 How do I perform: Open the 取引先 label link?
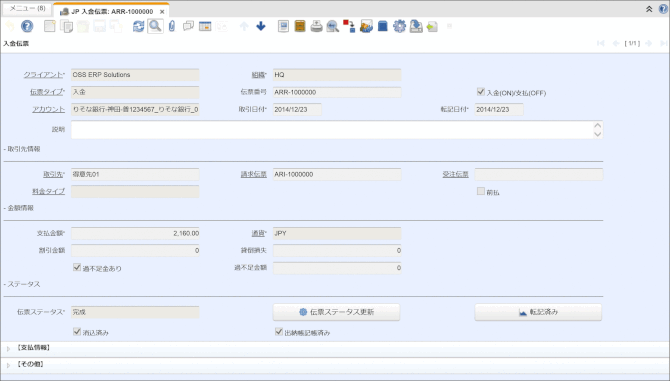[x=53, y=174]
